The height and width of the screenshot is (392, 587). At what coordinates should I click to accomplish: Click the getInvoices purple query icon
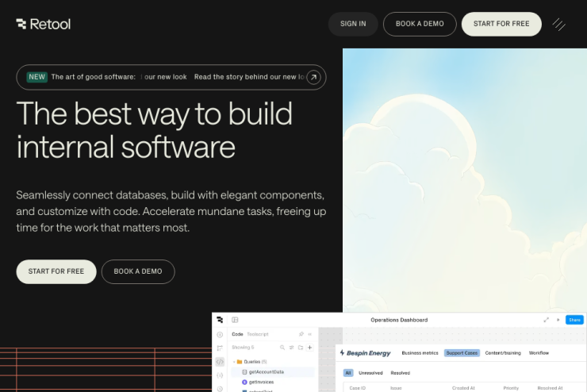click(244, 382)
